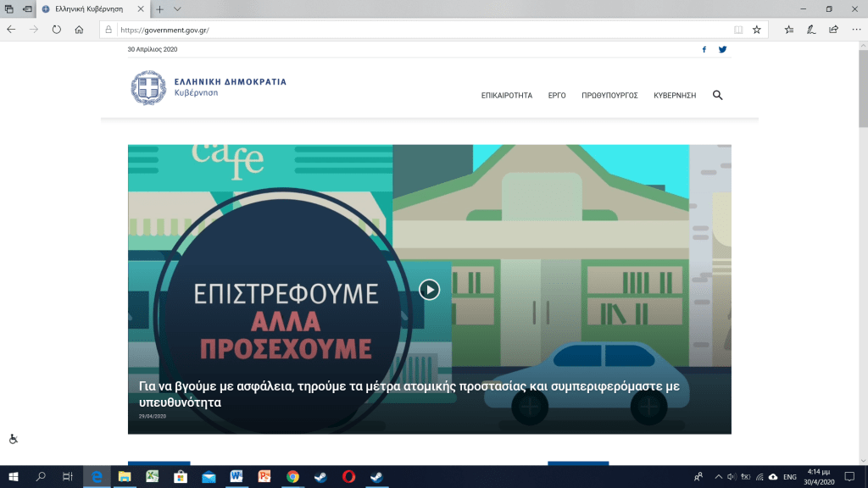Go to the ΚΥΒΕΡΝΗΣΗ section
Screen dimensions: 868x488
point(675,96)
